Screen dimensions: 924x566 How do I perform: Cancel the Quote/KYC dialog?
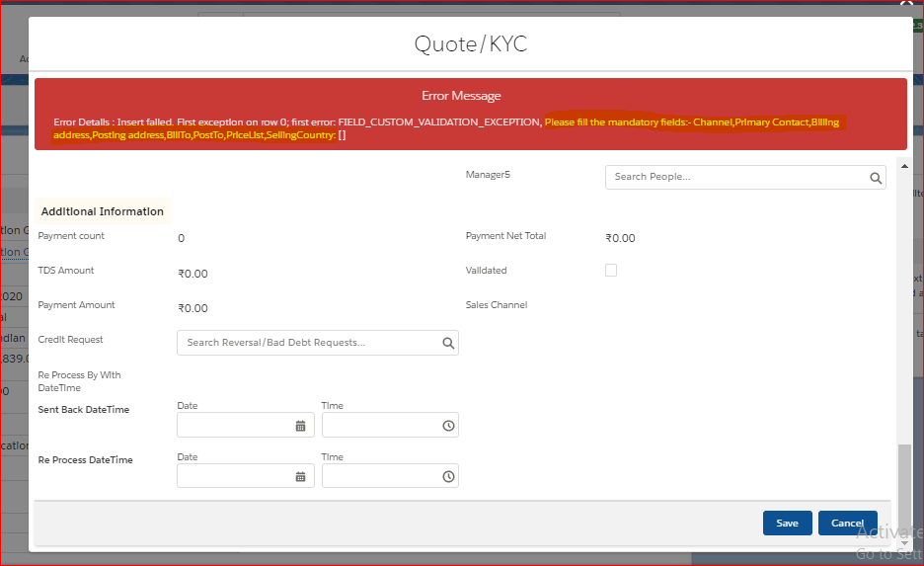coord(847,523)
